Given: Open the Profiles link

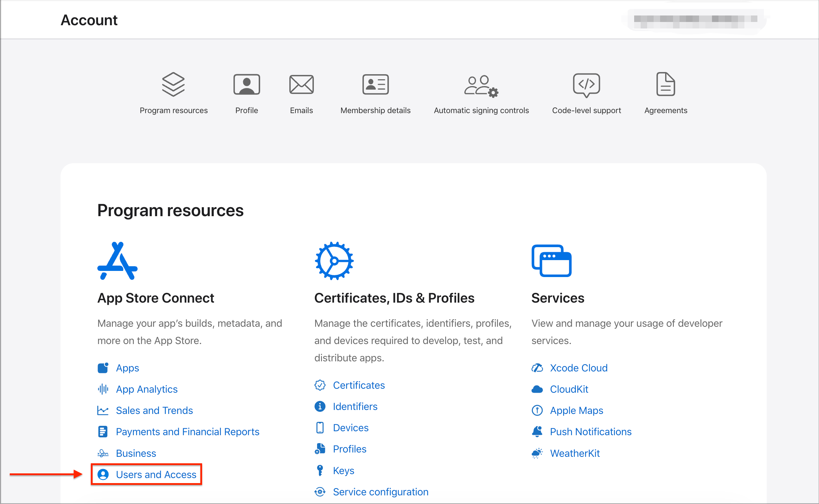Looking at the screenshot, I should click(x=350, y=449).
